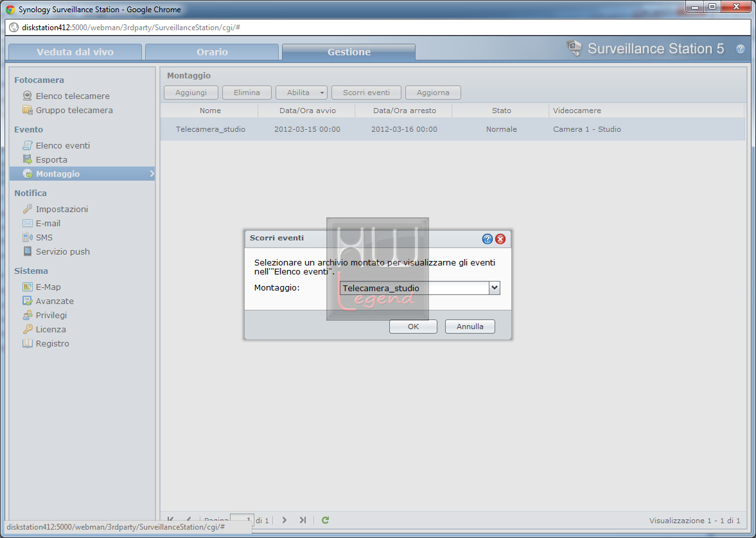Select the Telecamera_studio table row name
The width and height of the screenshot is (756, 538).
point(210,129)
